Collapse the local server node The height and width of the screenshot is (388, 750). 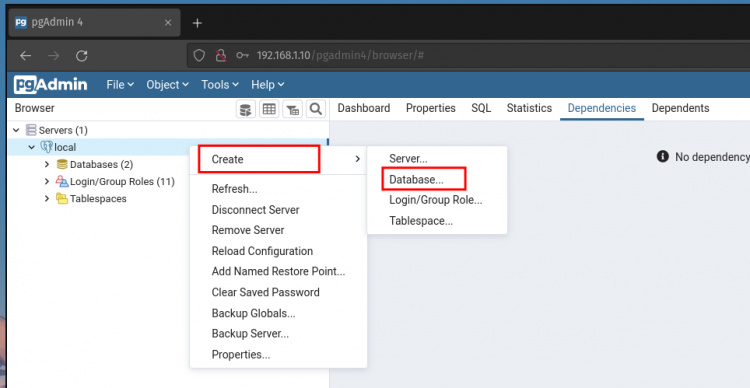(x=32, y=147)
